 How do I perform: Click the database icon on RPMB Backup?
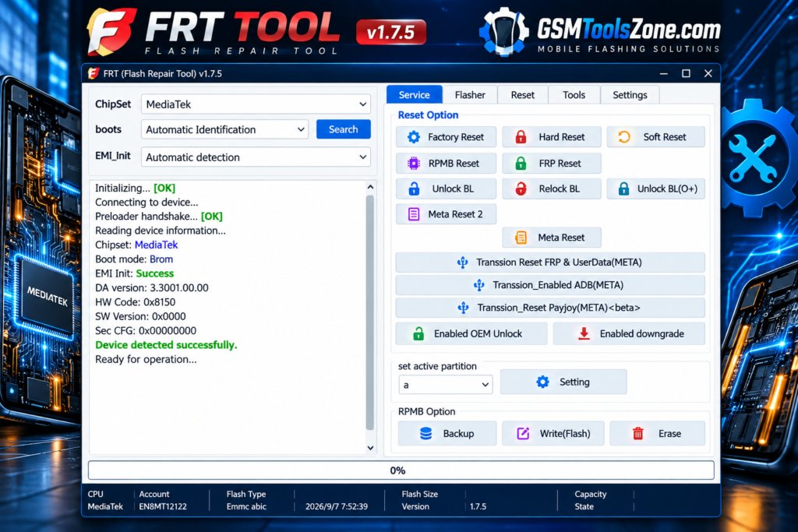tap(426, 433)
